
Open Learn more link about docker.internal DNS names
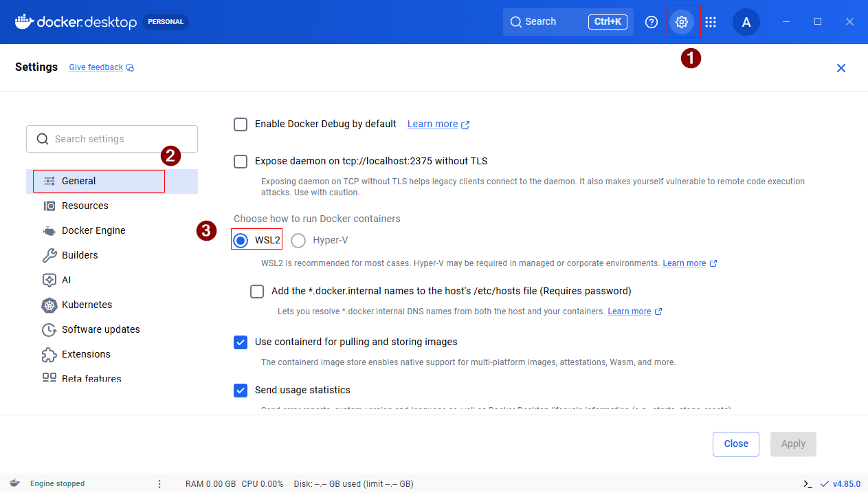coord(630,311)
